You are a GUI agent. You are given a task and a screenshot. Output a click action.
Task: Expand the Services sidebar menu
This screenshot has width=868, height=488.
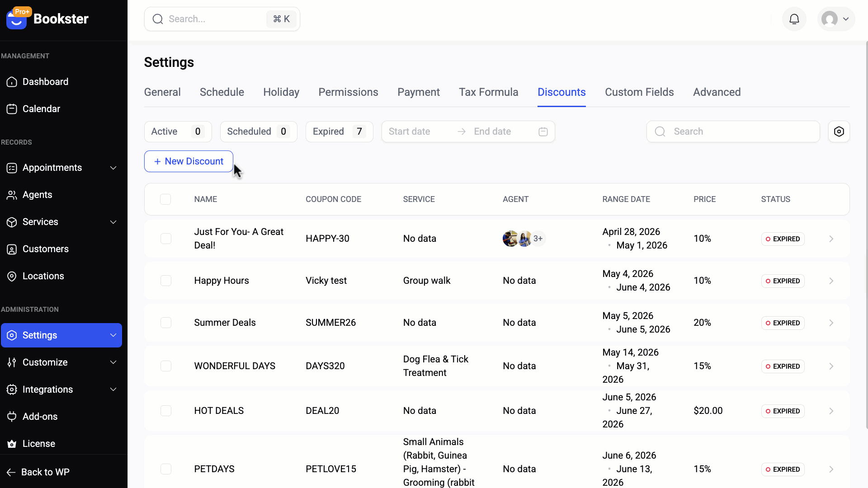[113, 222]
